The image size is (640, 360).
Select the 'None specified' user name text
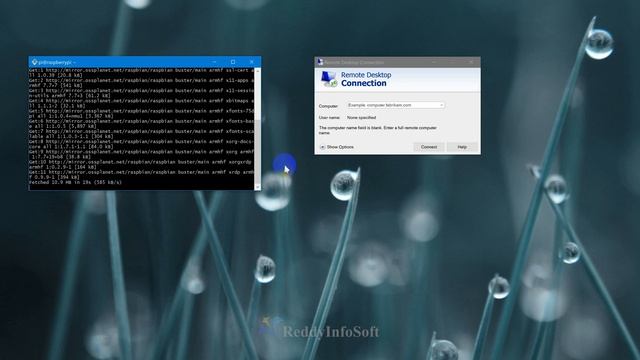(361, 118)
